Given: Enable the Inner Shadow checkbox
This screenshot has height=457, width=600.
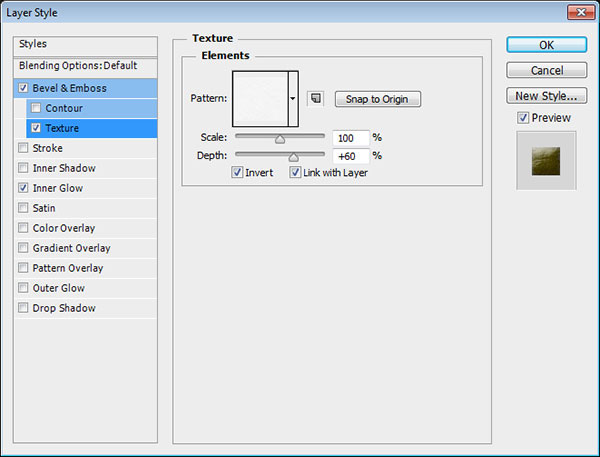Looking at the screenshot, I should (x=23, y=168).
